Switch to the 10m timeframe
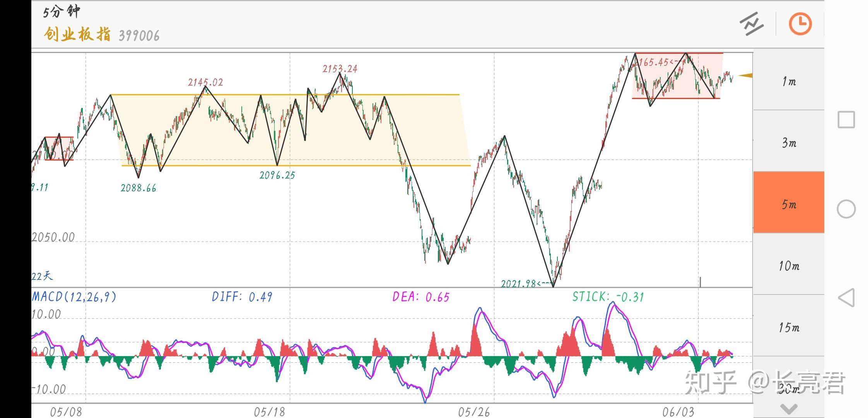The width and height of the screenshot is (868, 418). click(x=789, y=266)
